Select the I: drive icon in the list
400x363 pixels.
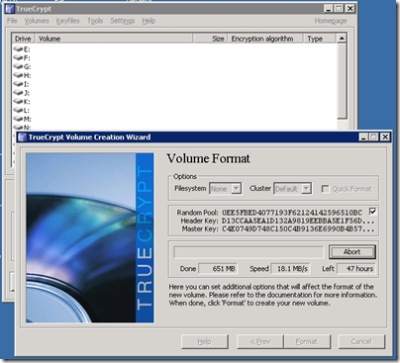coord(18,84)
